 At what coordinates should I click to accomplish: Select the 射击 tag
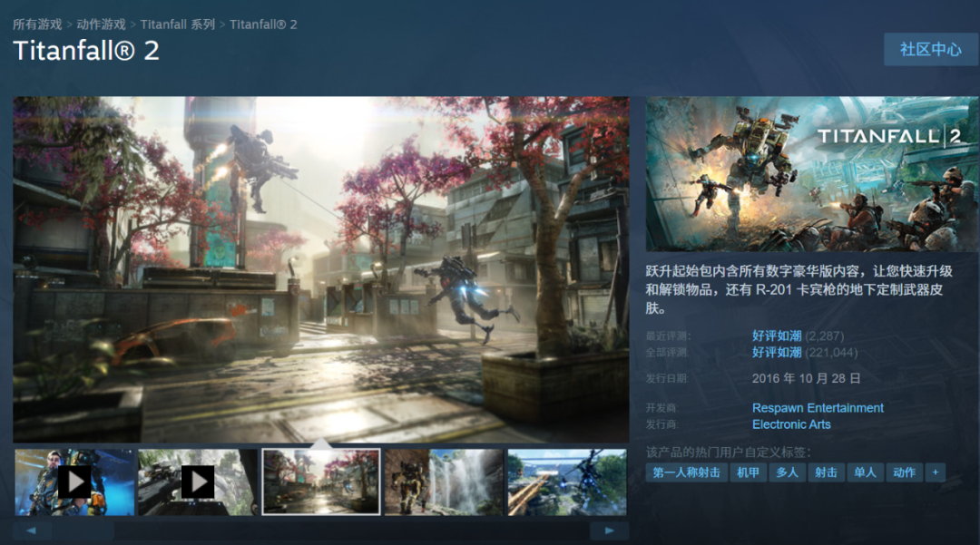[826, 472]
